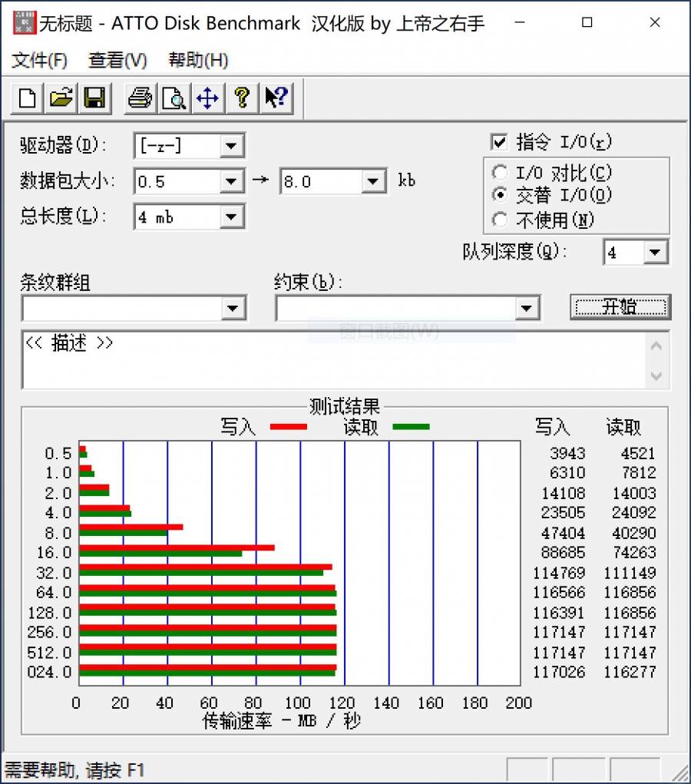Select the 不使用 radio option
Screen dimensions: 691x784
pos(500,220)
